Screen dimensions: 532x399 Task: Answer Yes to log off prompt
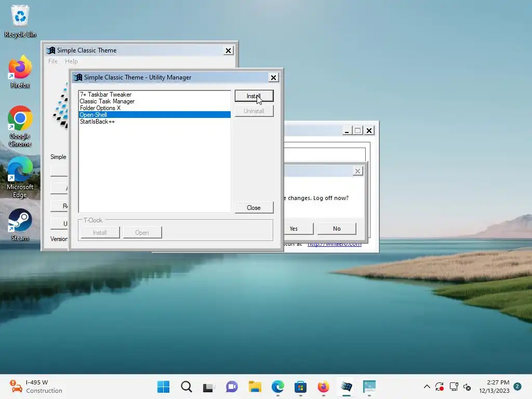tap(299, 229)
